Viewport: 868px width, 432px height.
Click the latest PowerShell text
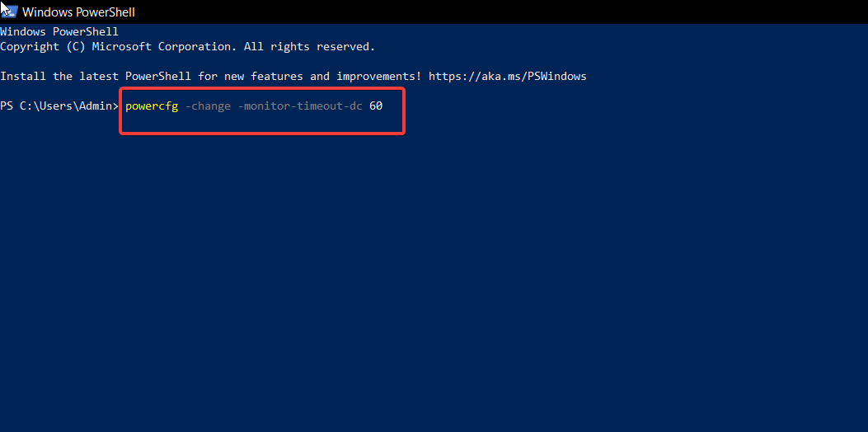(x=135, y=77)
